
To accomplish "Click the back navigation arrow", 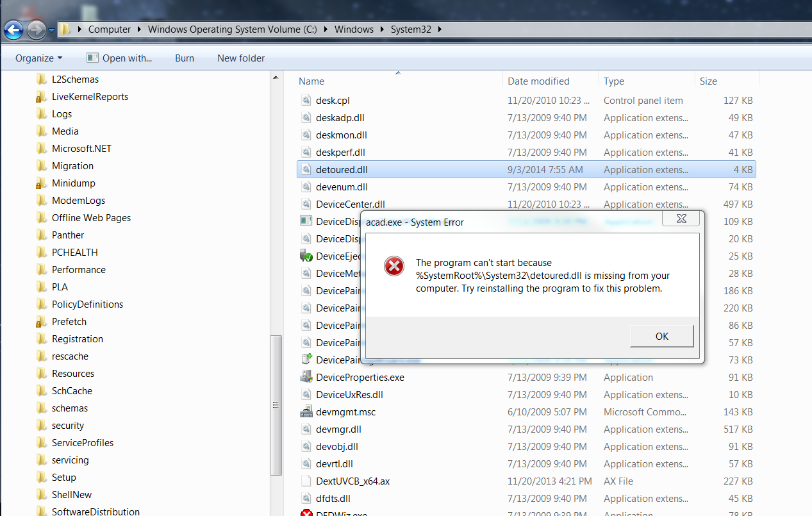I will (13, 29).
